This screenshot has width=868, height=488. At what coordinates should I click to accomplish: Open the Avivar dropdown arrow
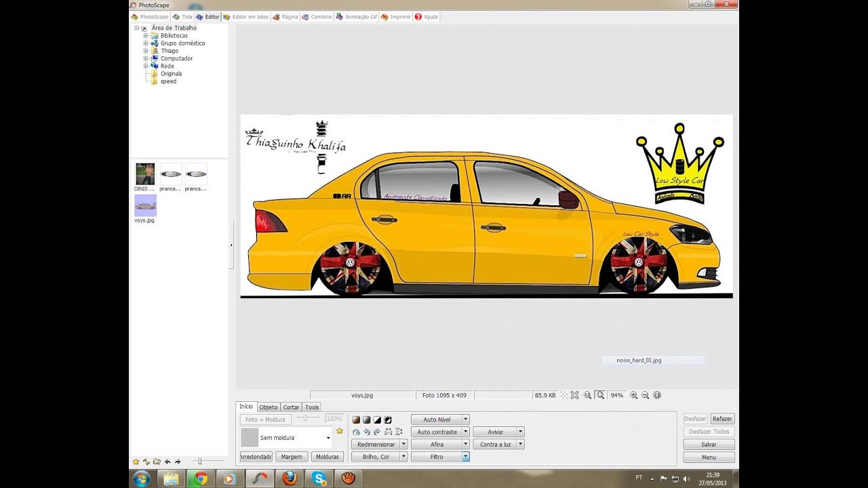click(521, 432)
